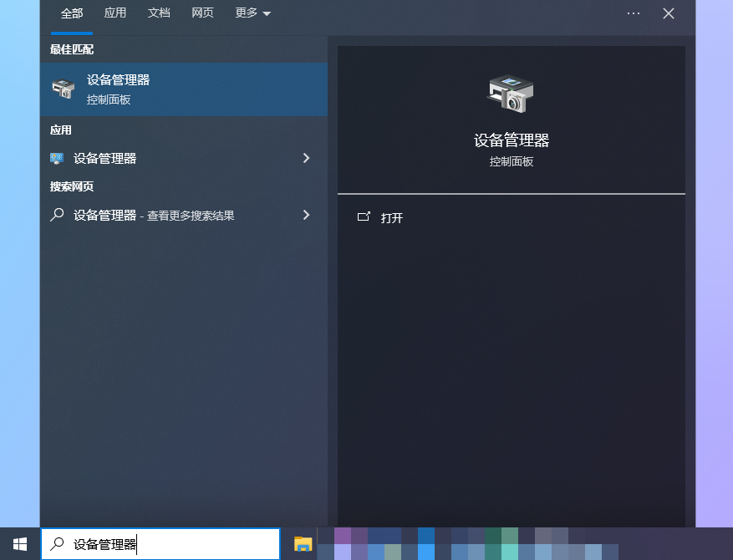Image resolution: width=733 pixels, height=560 pixels.
Task: Open the 更多 dropdown menu
Action: point(252,13)
